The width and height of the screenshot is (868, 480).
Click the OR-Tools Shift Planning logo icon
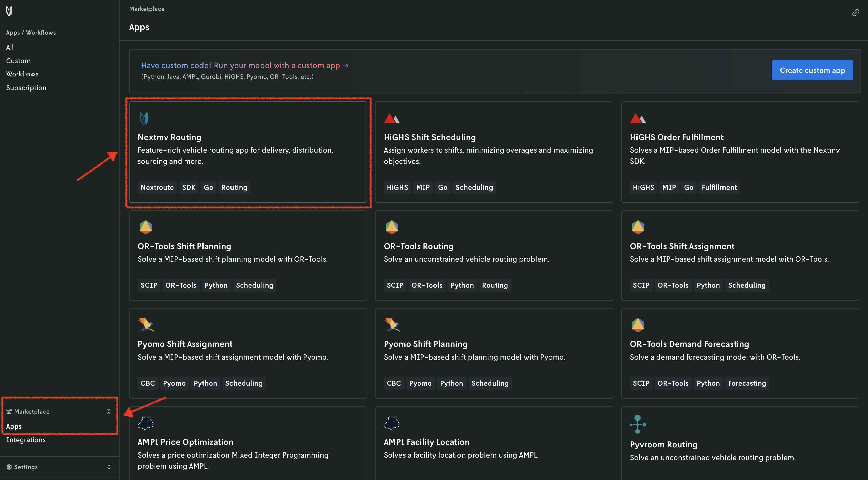pyautogui.click(x=146, y=227)
